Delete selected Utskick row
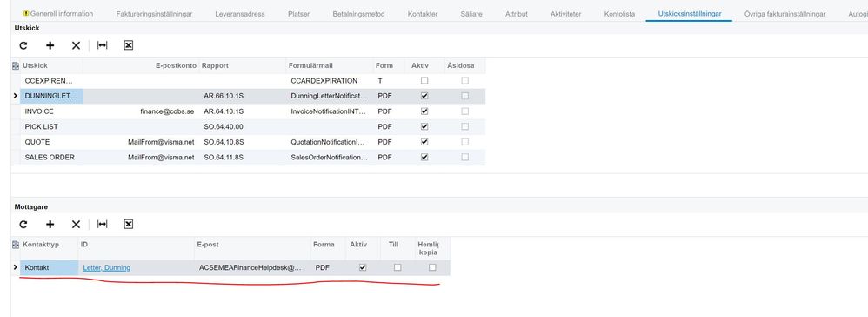Viewport: 868px width, 317px height. [x=76, y=45]
